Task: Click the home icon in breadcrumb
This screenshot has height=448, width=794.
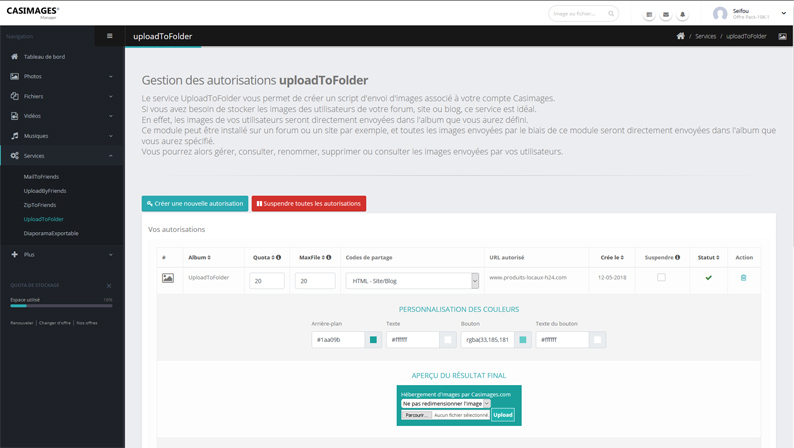Action: click(x=681, y=36)
